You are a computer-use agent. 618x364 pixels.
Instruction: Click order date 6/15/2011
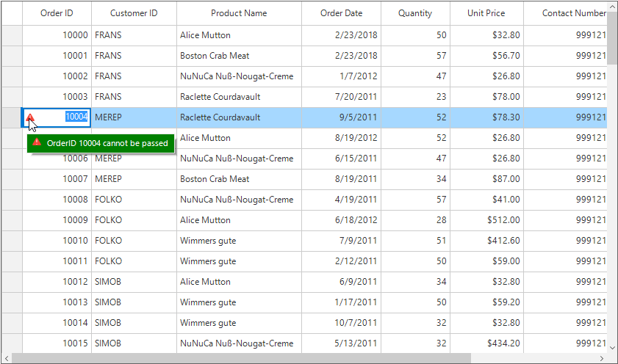click(x=356, y=159)
